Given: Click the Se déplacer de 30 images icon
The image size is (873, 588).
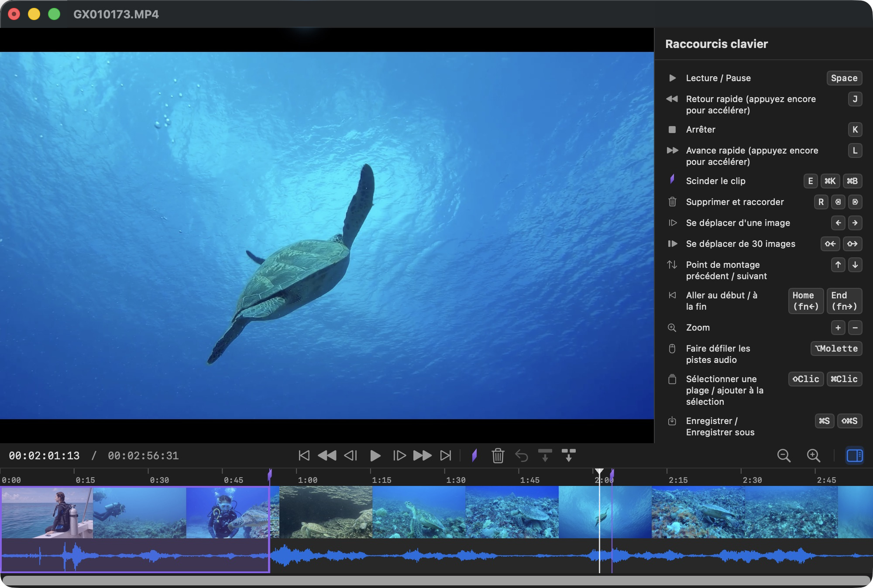Looking at the screenshot, I should [672, 244].
